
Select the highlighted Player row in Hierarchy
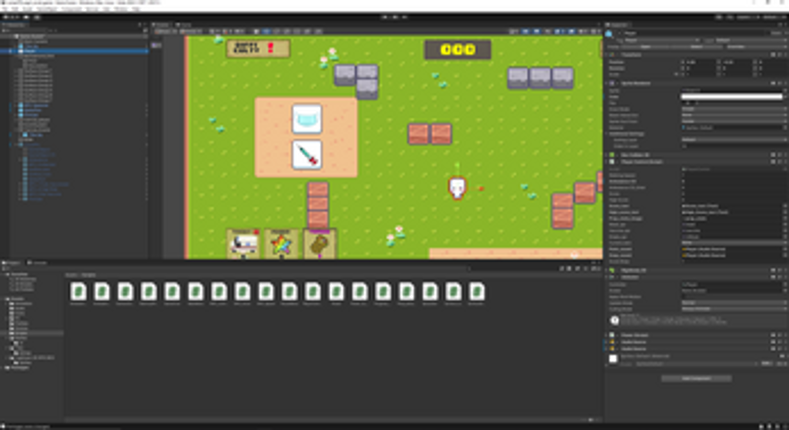tap(75, 51)
